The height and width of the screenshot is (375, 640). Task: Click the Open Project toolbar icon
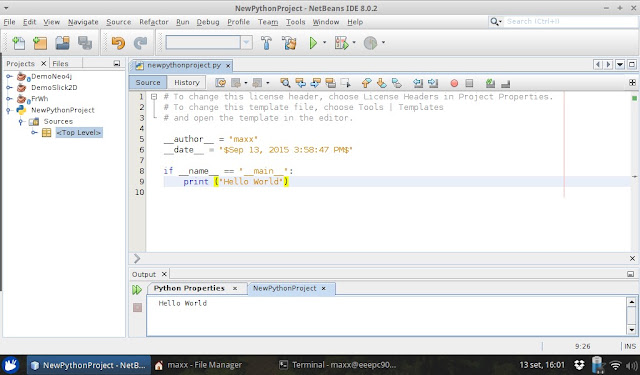click(x=62, y=42)
